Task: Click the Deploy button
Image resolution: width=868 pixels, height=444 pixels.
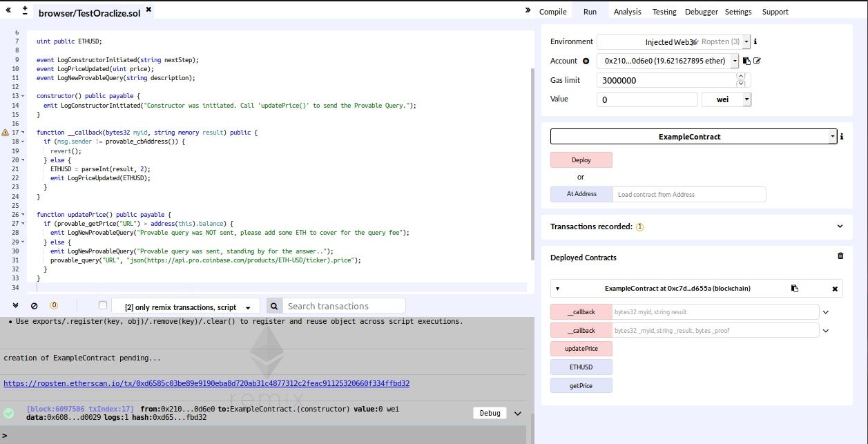Action: click(581, 160)
